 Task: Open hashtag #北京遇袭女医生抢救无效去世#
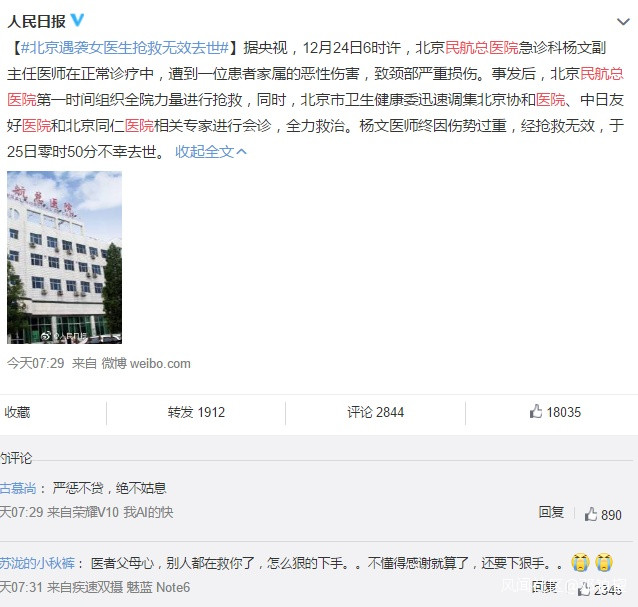pyautogui.click(x=125, y=48)
